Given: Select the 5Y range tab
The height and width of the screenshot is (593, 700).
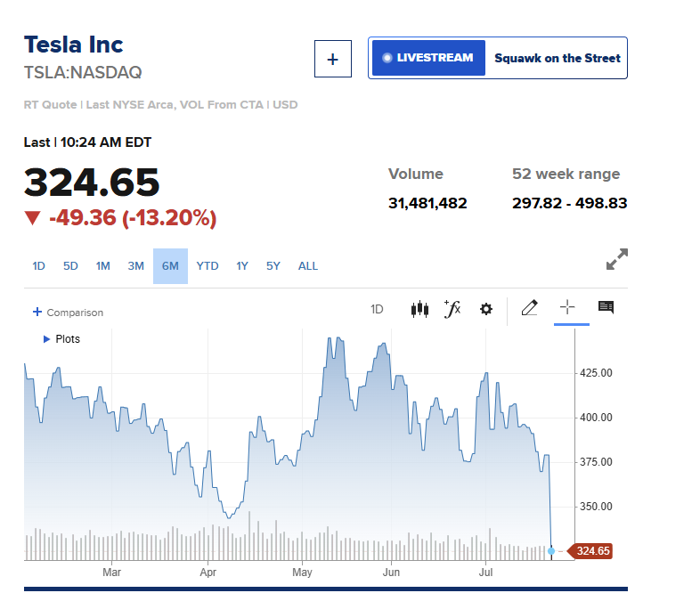Looking at the screenshot, I should click(273, 266).
